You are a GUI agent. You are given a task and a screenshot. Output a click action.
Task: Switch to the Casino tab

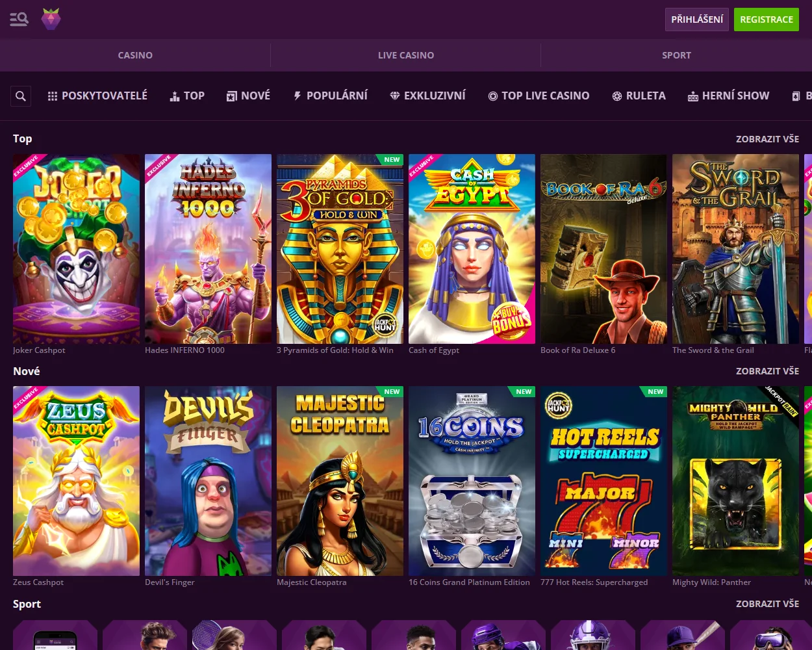coord(135,55)
